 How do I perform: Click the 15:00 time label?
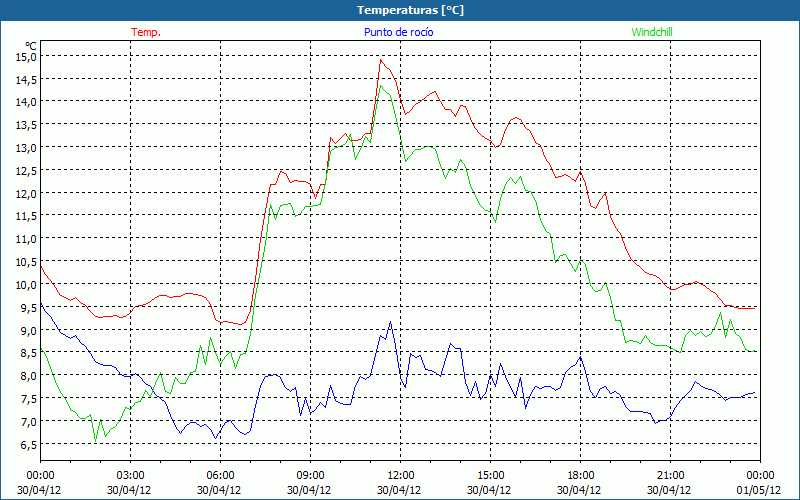tap(489, 476)
